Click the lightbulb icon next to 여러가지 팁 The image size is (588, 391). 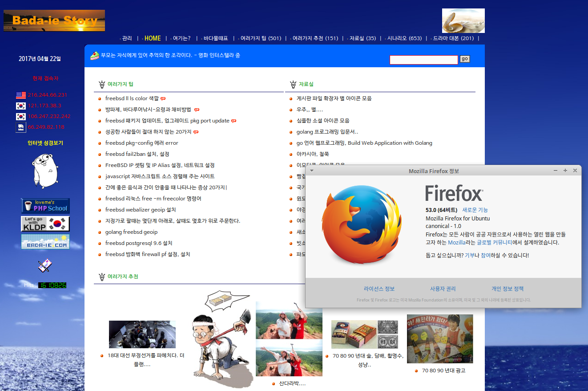coord(101,84)
